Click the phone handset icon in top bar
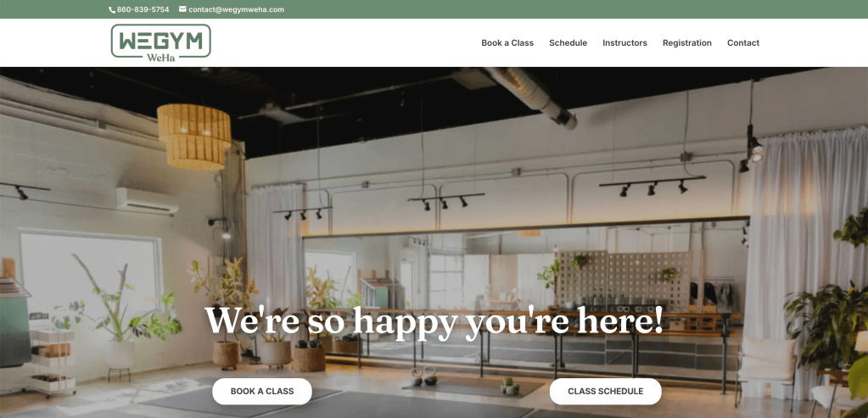The image size is (868, 418). tap(112, 10)
